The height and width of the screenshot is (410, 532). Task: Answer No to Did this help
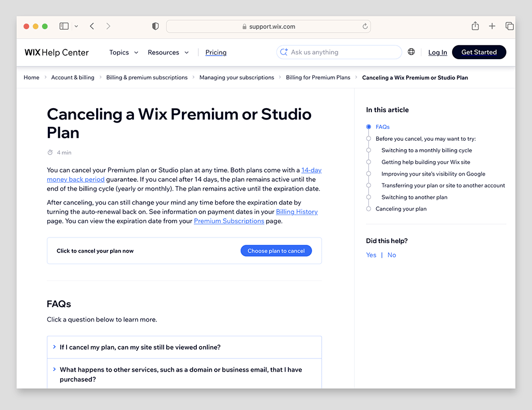(392, 255)
